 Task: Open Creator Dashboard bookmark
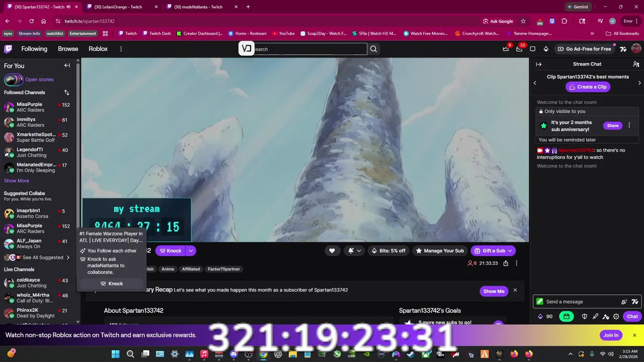200,34
